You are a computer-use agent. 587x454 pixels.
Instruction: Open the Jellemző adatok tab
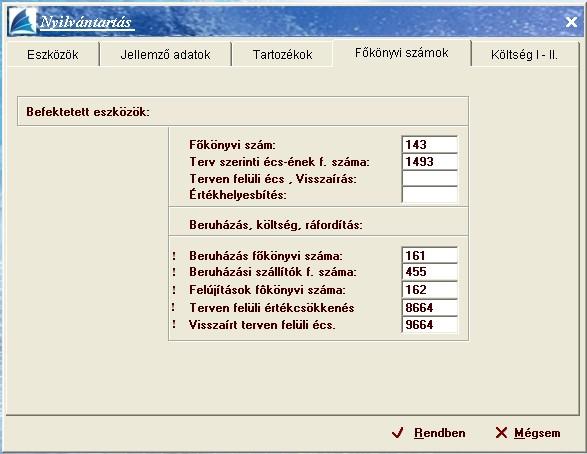(x=165, y=55)
